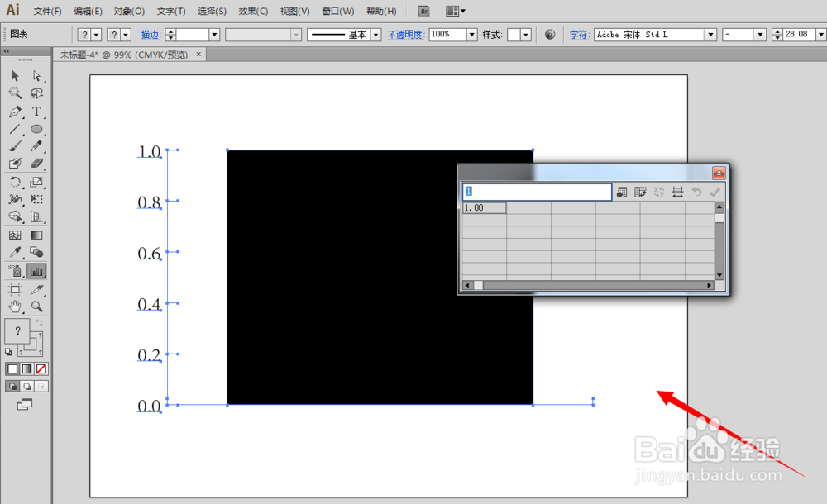The height and width of the screenshot is (504, 827).
Task: Set paint to solid Color mode
Action: pos(12,369)
